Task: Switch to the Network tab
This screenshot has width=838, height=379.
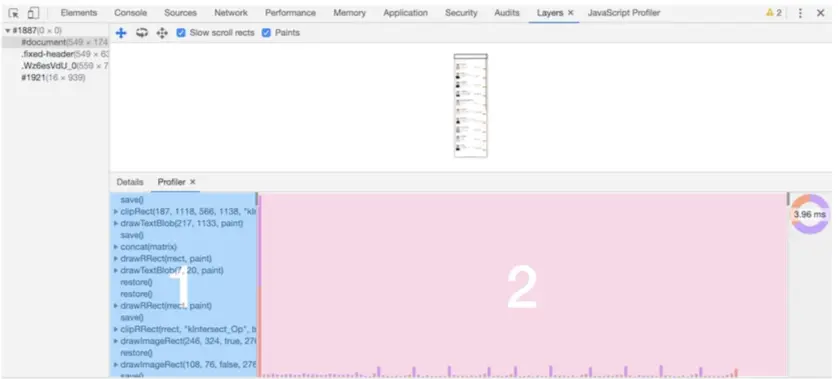Action: click(231, 13)
